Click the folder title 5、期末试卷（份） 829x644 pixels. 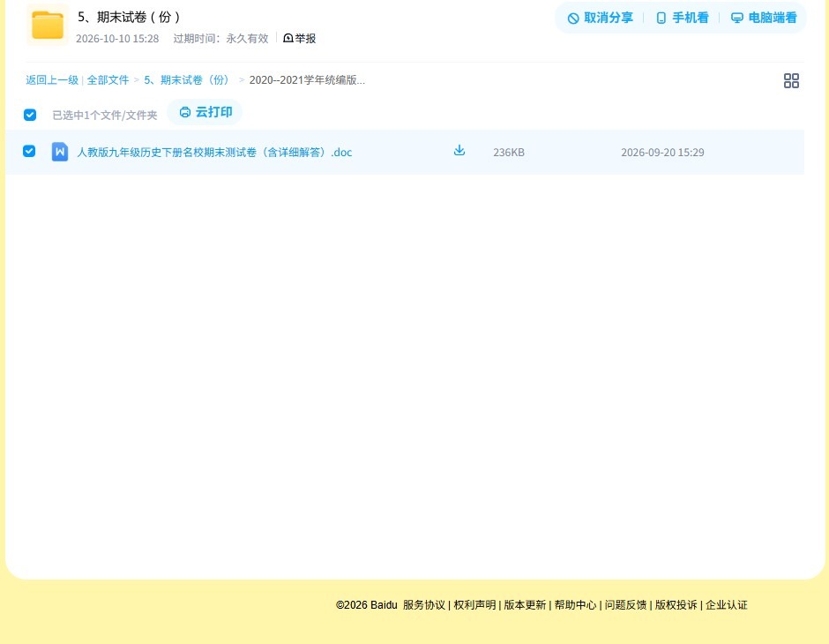[x=130, y=18]
